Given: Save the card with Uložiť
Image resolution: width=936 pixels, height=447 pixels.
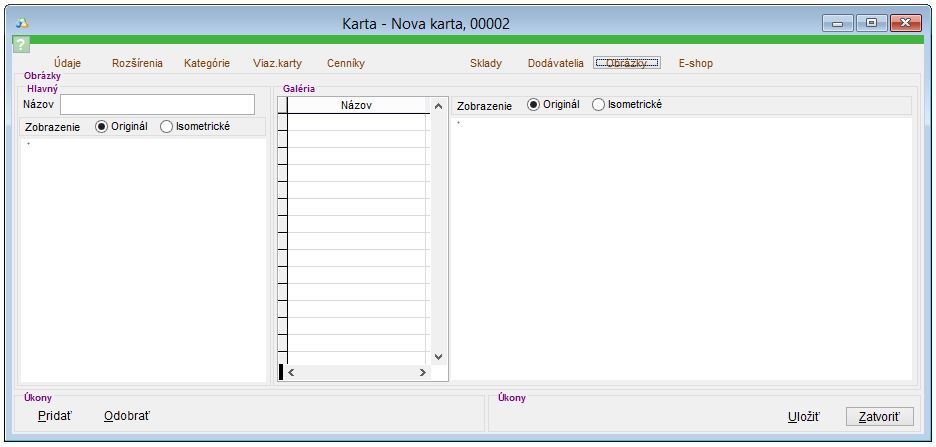Looking at the screenshot, I should [x=803, y=416].
